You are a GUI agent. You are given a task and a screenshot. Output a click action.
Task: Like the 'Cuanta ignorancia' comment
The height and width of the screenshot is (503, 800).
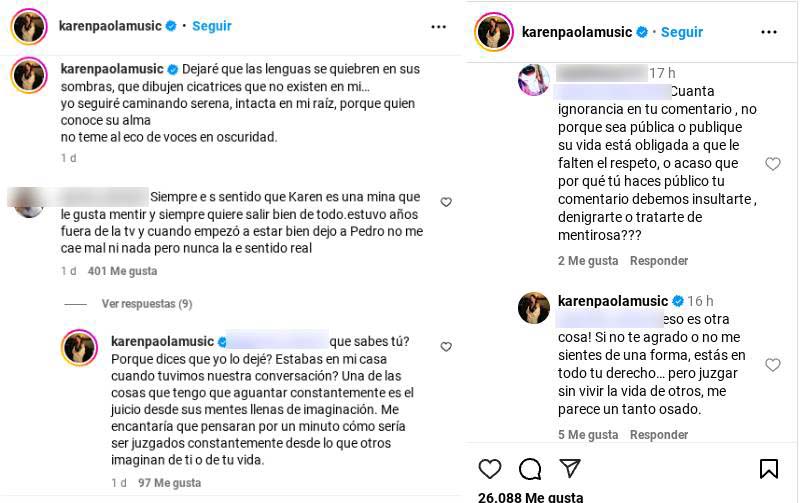(x=772, y=164)
